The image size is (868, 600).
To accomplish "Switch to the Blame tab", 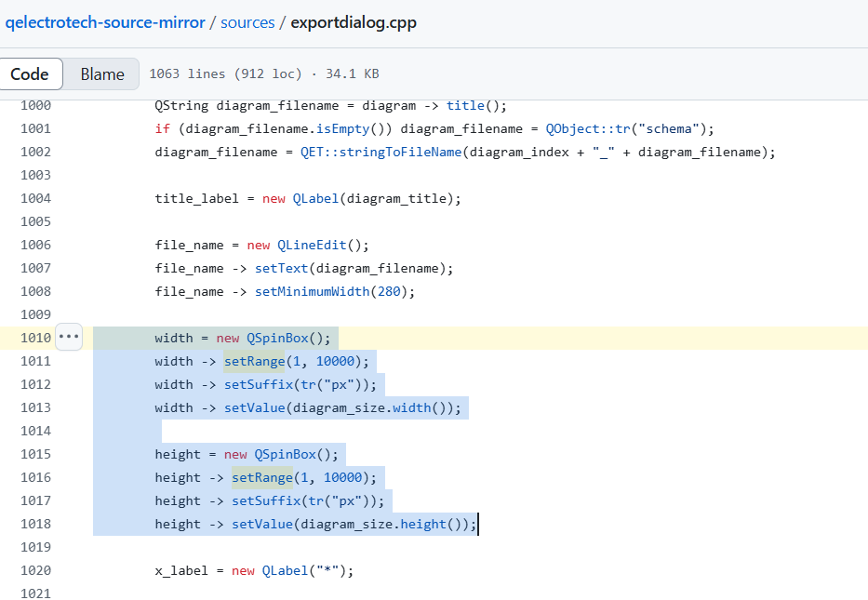I will (102, 74).
